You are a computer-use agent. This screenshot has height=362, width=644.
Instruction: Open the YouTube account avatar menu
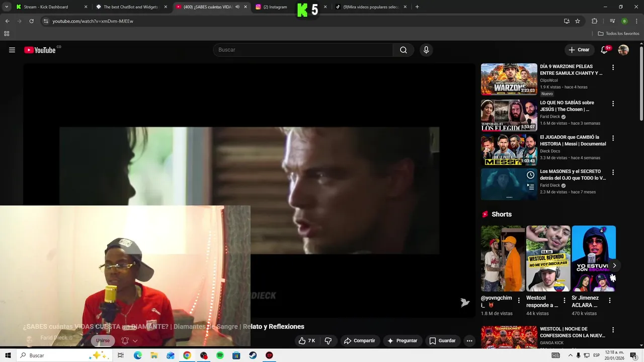[623, 50]
